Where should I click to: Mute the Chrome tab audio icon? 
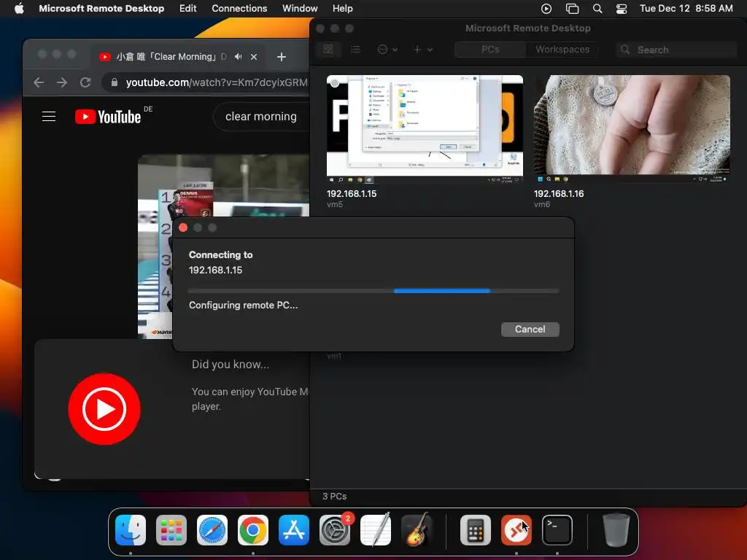(x=239, y=57)
